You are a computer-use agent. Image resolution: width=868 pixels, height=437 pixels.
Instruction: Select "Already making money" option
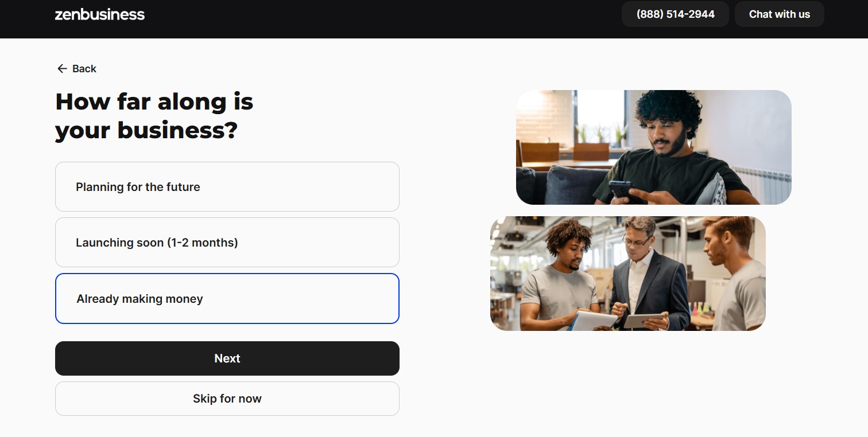(227, 299)
